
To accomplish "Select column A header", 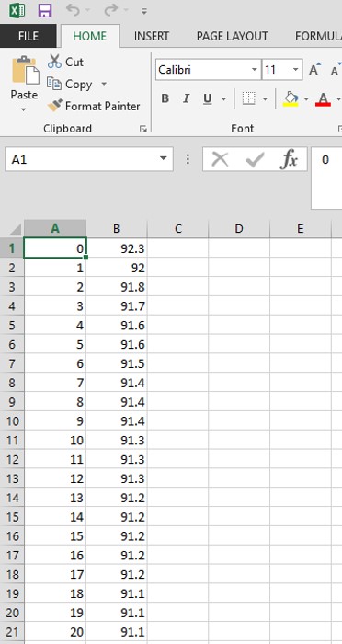I will tap(55, 229).
